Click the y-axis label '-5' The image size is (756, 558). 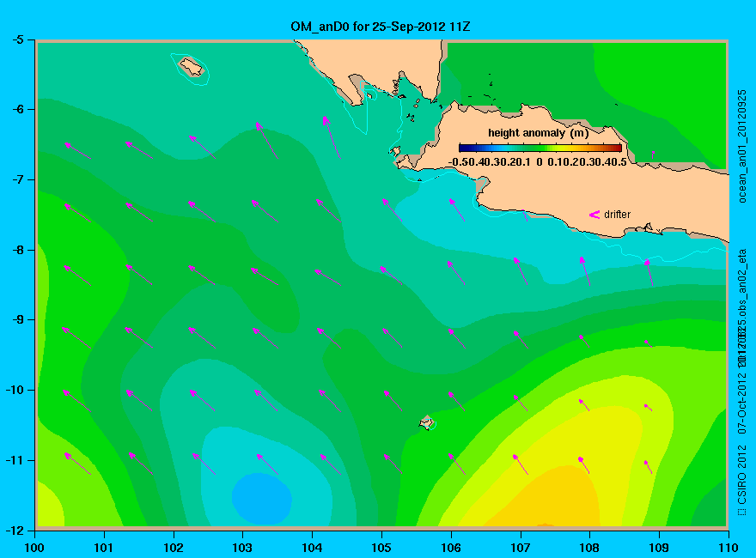click(x=17, y=39)
